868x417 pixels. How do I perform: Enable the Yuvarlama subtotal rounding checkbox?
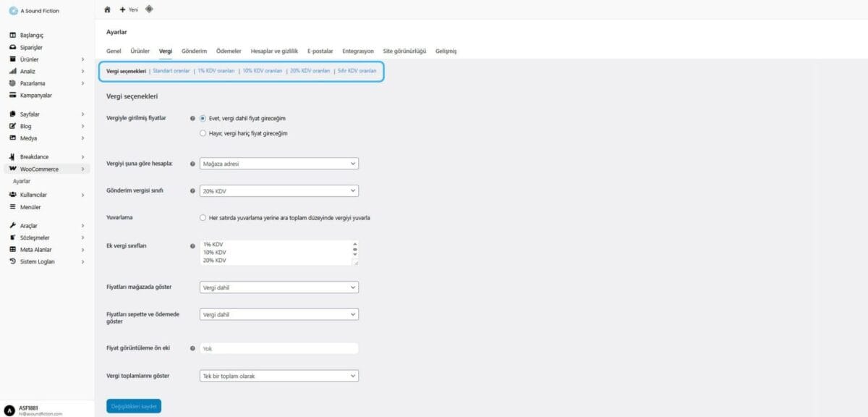point(203,217)
